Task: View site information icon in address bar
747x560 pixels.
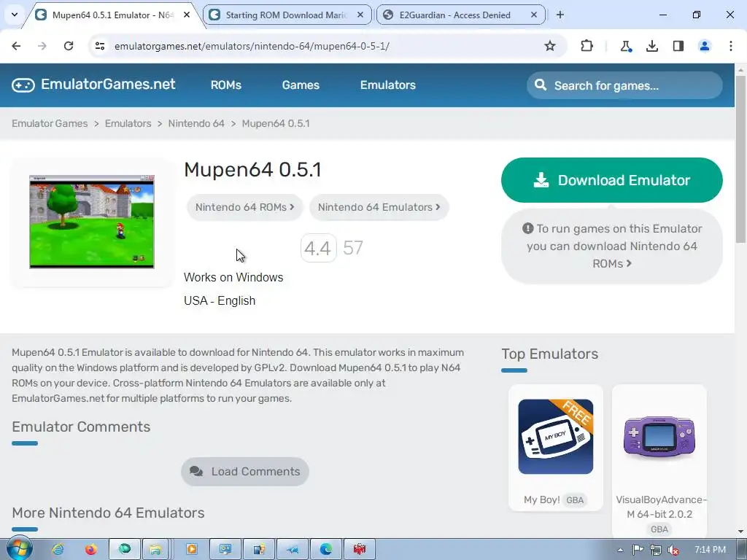Action: point(100,46)
